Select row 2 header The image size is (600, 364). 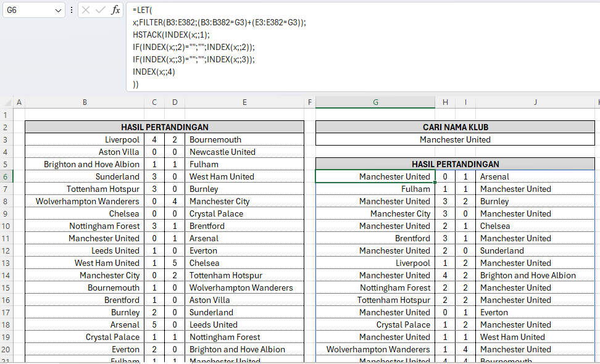click(6, 127)
